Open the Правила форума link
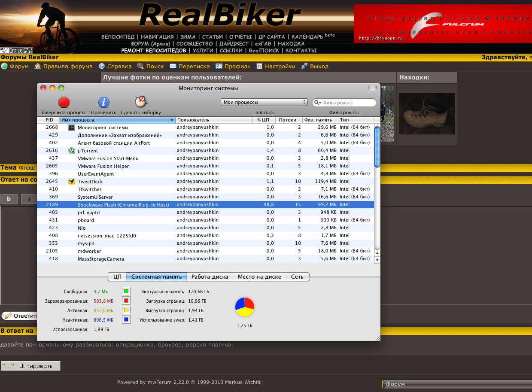 (x=67, y=67)
